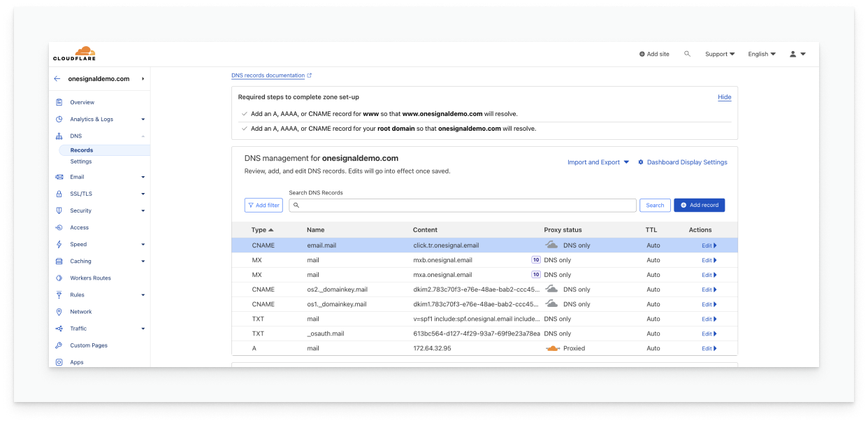Click grey cloud in os1._domainkey.mail row
868x423 pixels.
tap(552, 304)
